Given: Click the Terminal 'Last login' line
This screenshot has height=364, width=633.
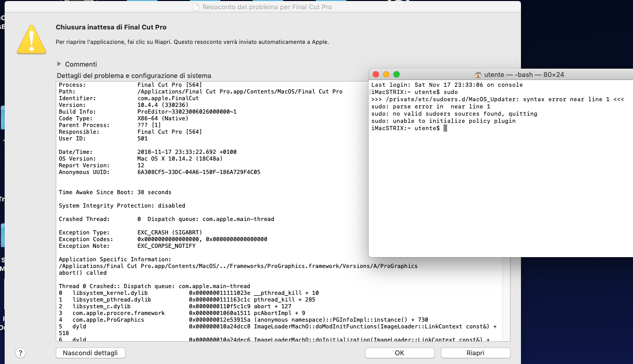Looking at the screenshot, I should click(x=447, y=85).
